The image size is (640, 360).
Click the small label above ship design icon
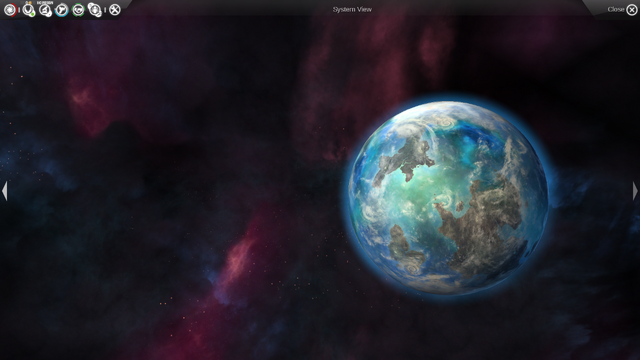(45, 3)
